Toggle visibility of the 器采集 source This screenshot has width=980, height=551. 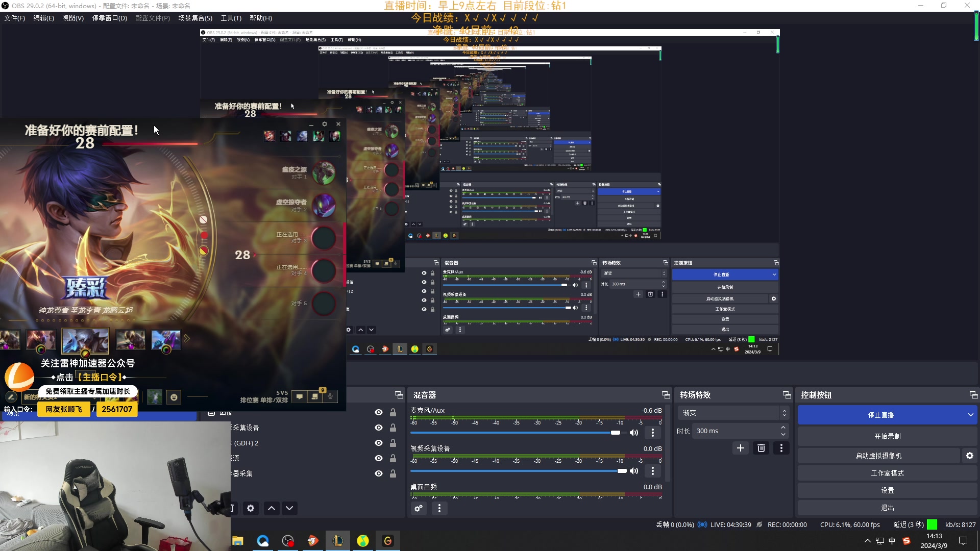[378, 473]
